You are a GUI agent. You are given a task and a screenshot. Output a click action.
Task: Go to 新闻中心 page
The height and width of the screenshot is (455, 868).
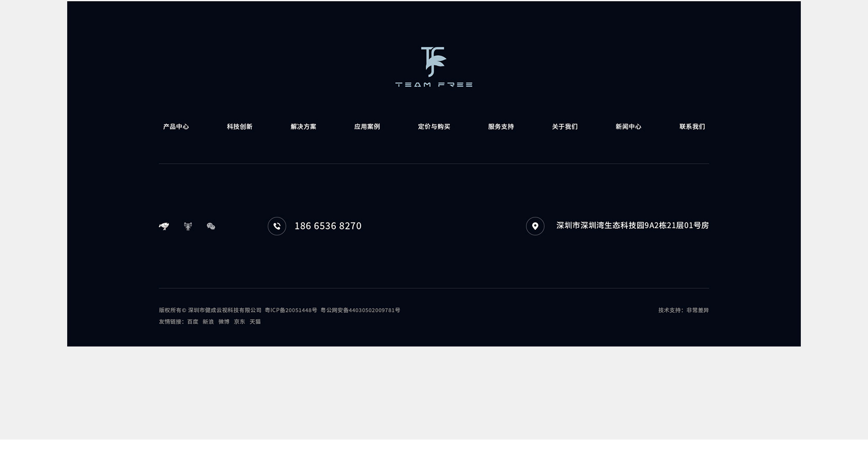[x=628, y=127]
